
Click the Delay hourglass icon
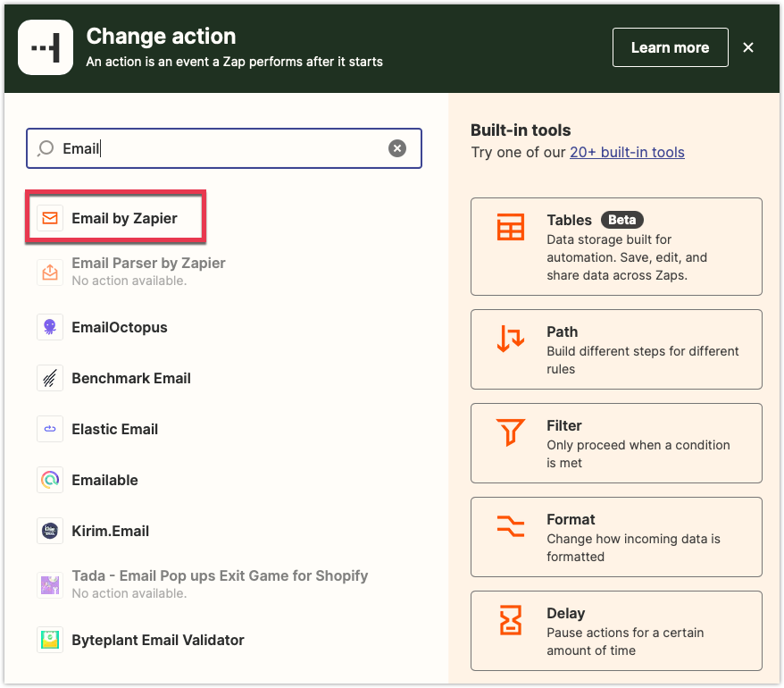point(511,620)
